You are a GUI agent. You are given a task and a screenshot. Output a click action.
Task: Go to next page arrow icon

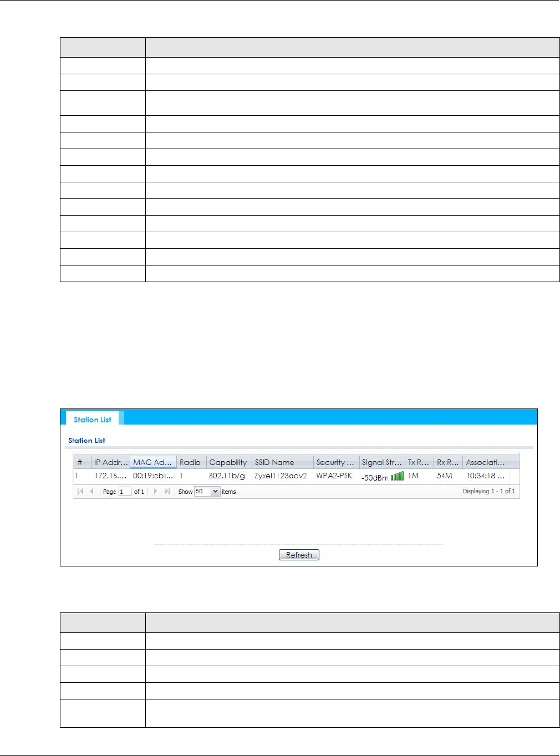[x=155, y=491]
